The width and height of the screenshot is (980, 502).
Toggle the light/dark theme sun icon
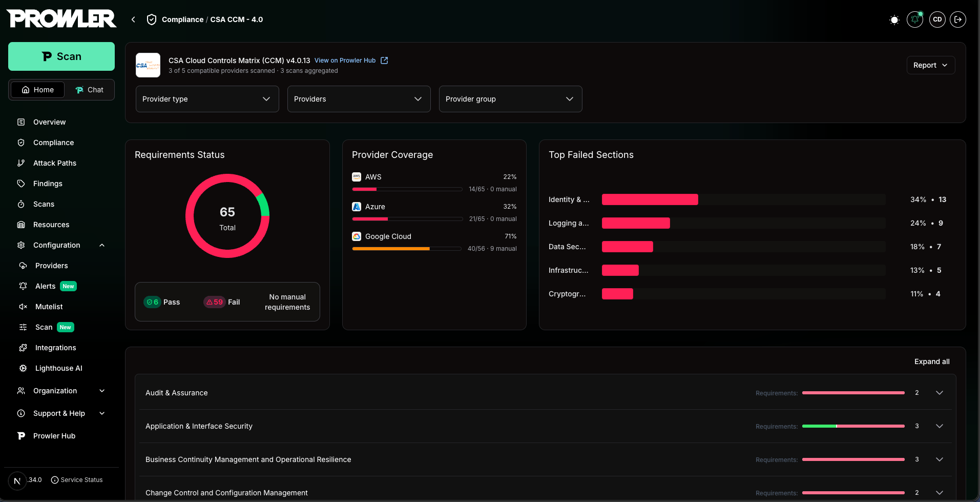click(894, 20)
